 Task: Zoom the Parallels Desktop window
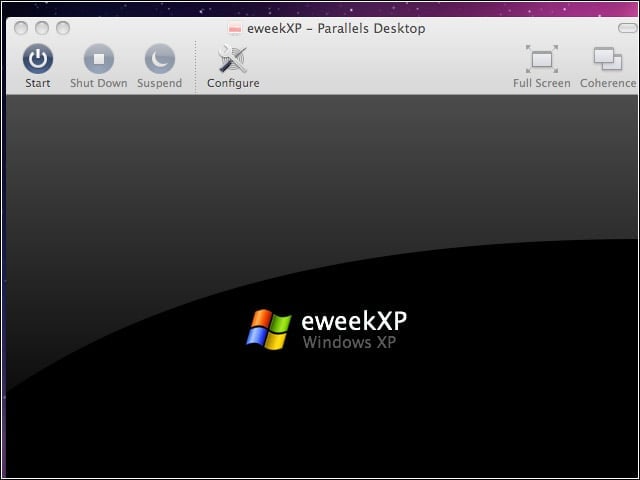(63, 28)
